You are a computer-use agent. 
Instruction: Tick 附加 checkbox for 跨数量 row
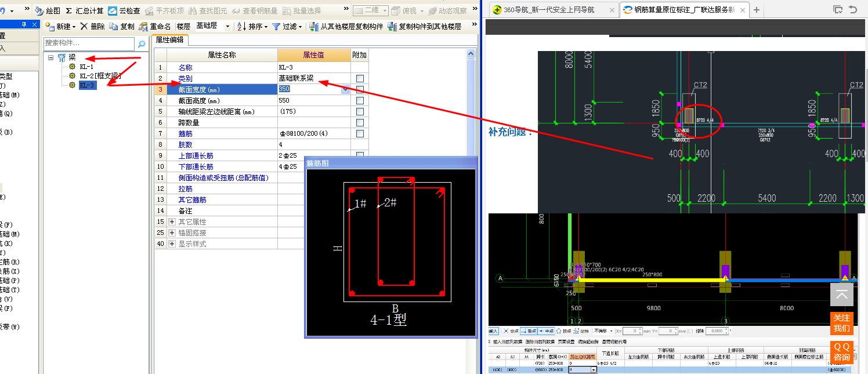(x=360, y=122)
